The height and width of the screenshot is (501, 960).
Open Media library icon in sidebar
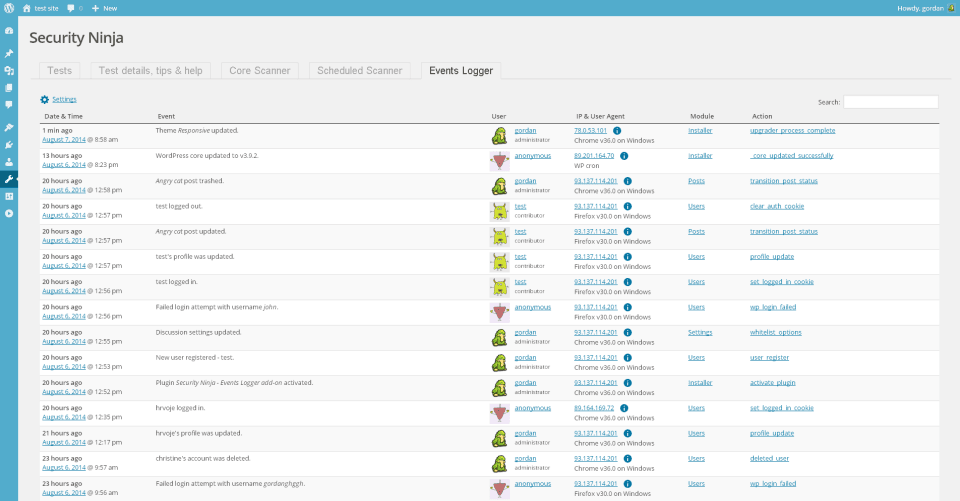coord(9,70)
